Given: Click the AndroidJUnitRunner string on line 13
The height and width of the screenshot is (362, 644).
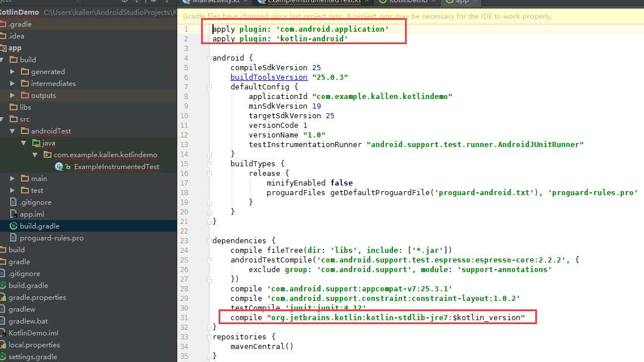Looking at the screenshot, I should (x=475, y=144).
